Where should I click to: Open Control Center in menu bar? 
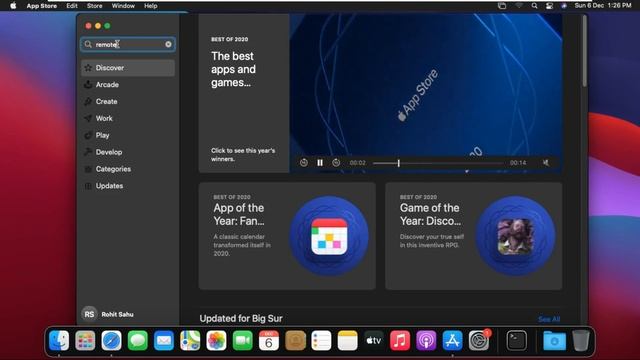(549, 6)
